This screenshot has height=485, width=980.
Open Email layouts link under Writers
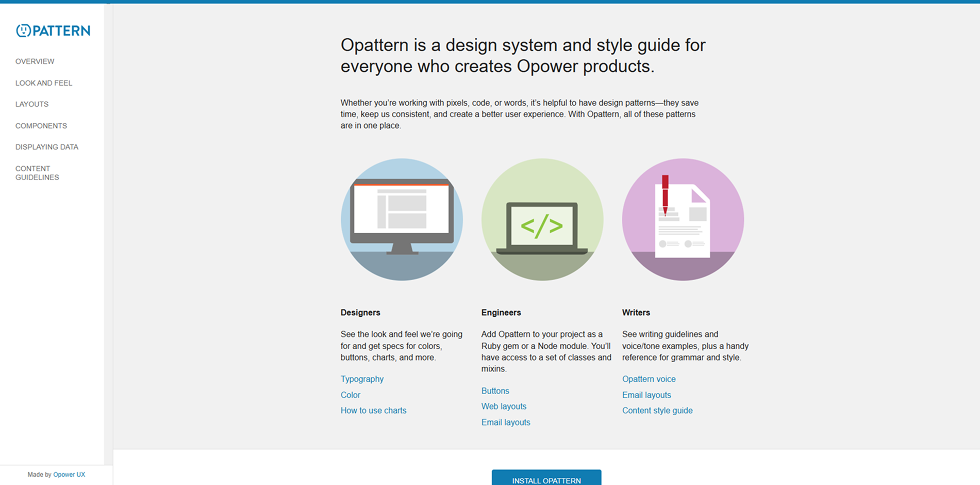tap(646, 395)
